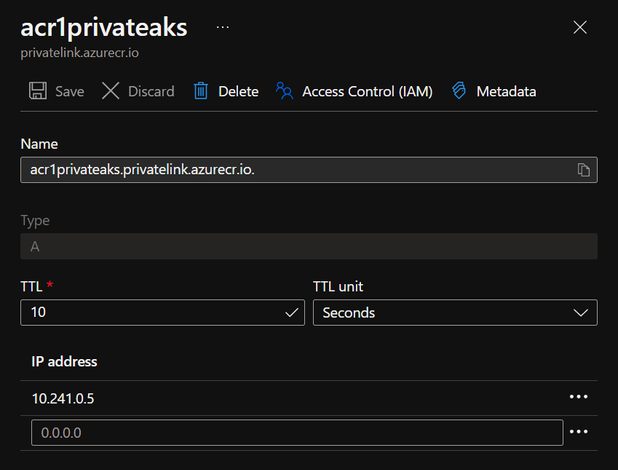Click the Access Control people icon
This screenshot has width=618, height=470.
[284, 91]
